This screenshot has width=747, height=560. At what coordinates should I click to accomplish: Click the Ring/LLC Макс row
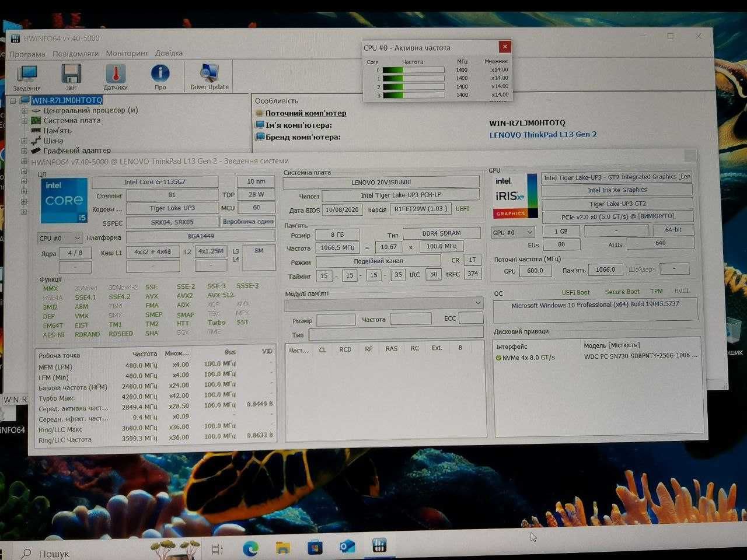155,429
